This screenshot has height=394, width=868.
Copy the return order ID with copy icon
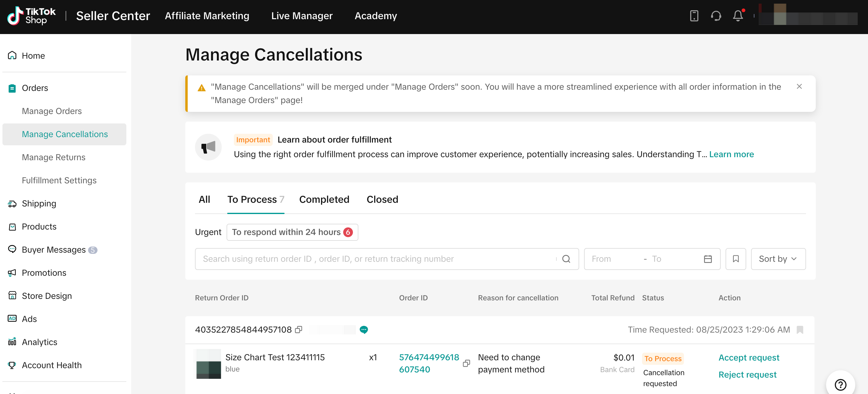299,330
